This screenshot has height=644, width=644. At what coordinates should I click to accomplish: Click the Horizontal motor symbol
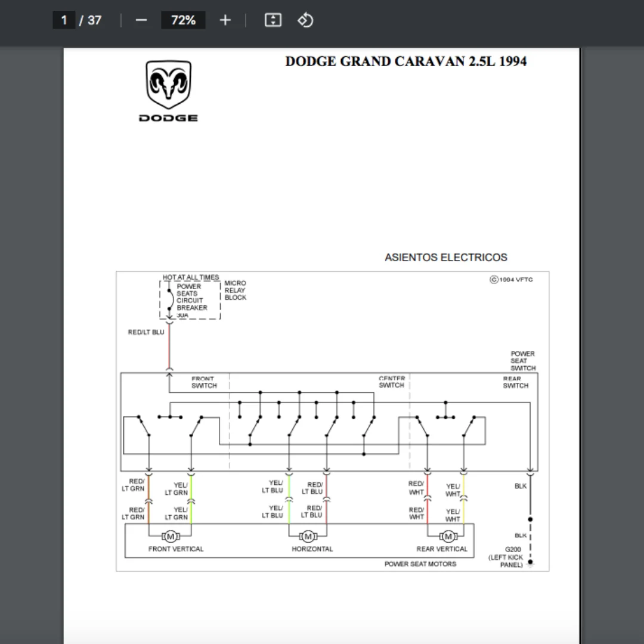coord(308,537)
